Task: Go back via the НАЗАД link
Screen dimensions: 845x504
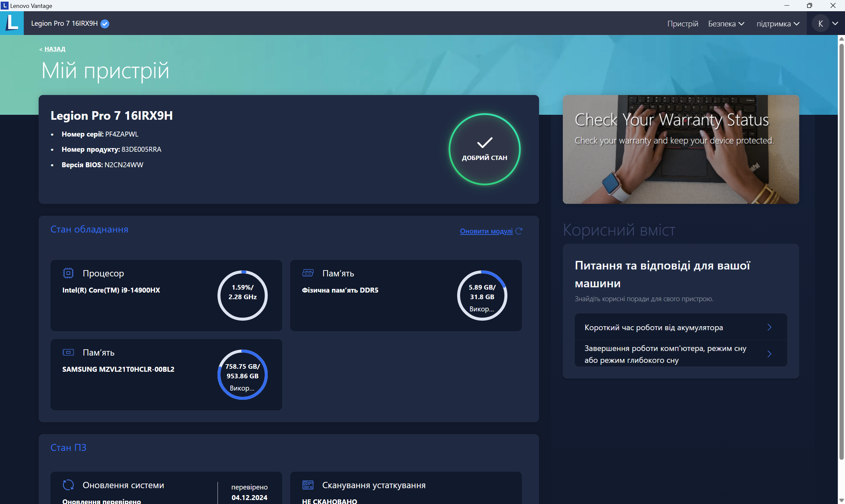Action: click(55, 49)
